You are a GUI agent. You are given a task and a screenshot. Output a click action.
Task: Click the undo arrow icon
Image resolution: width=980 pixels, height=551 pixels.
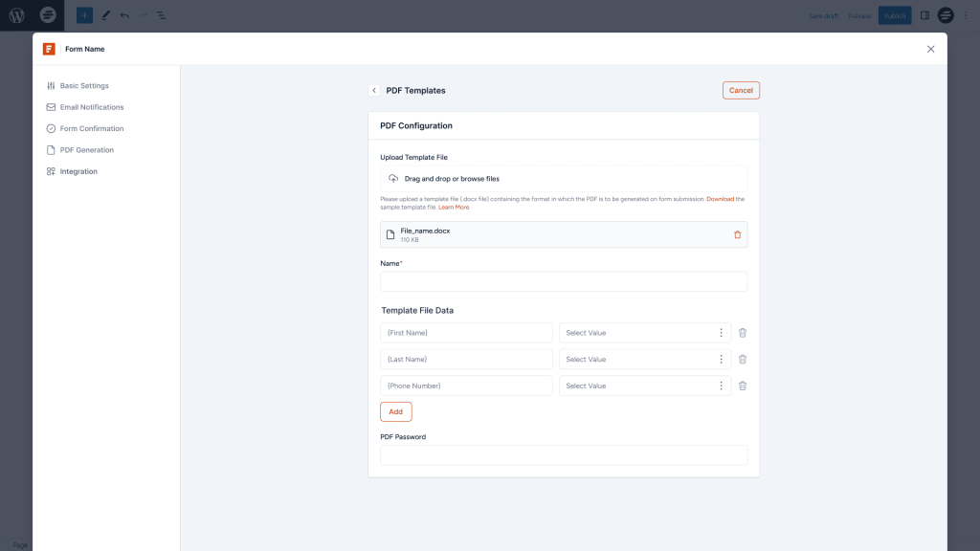(x=125, y=14)
